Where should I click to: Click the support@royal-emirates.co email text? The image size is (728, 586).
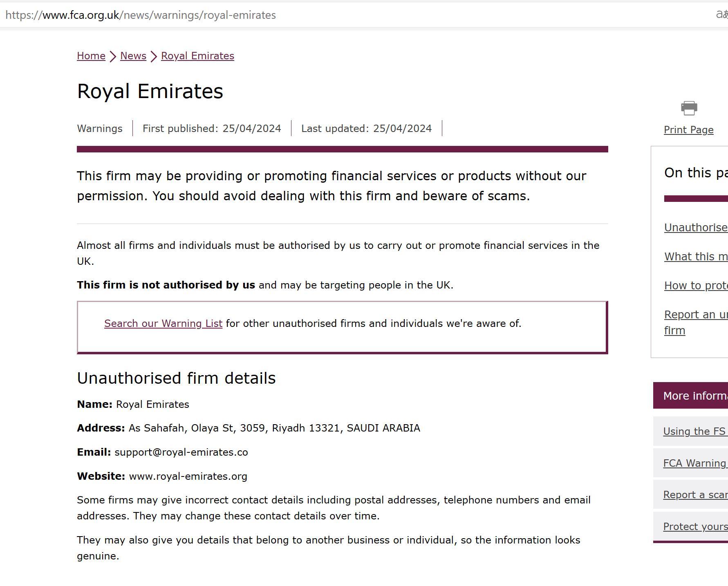(181, 452)
